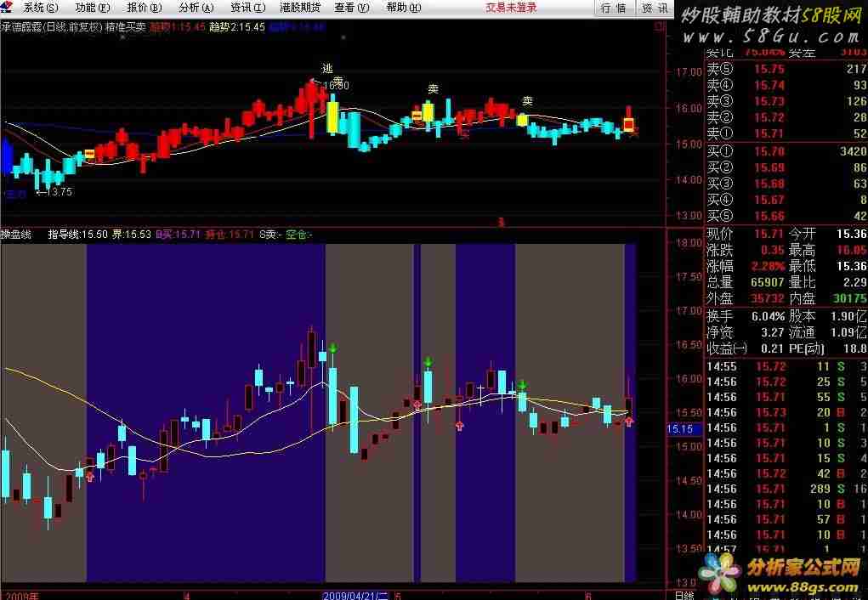
Task: Select the 买③ bid row at 15.68
Action: pyautogui.click(x=786, y=184)
